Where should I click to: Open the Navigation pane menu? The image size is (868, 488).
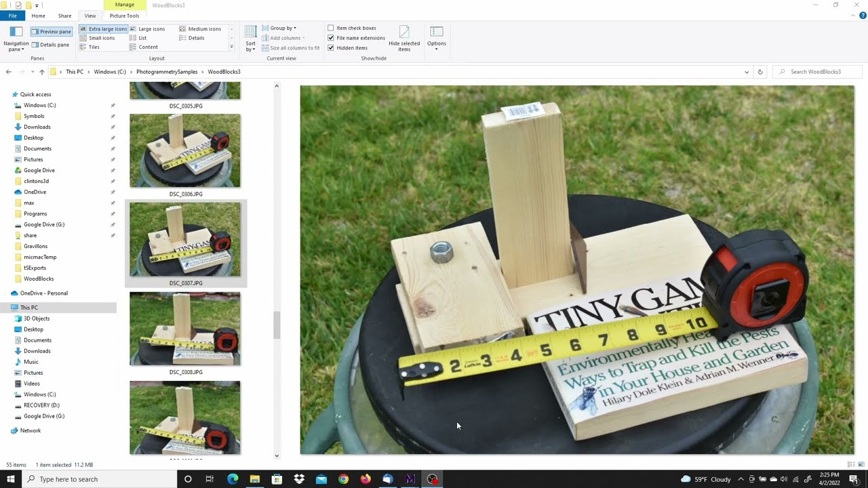click(x=16, y=40)
